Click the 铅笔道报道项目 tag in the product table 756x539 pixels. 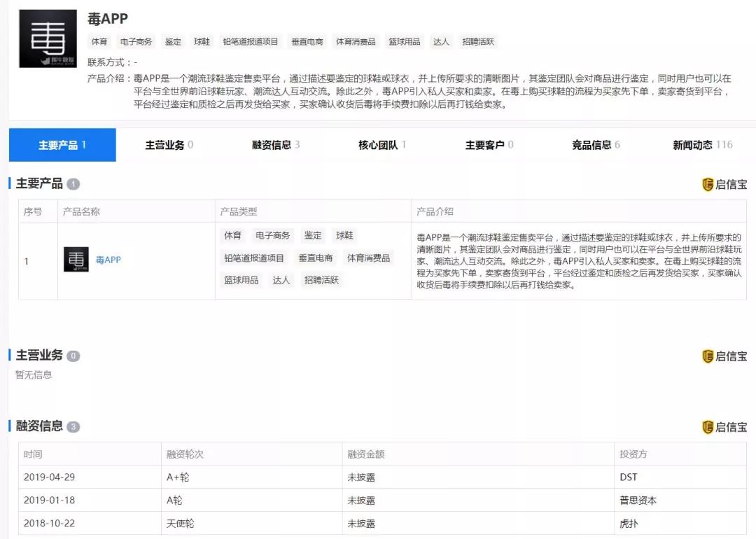[254, 258]
